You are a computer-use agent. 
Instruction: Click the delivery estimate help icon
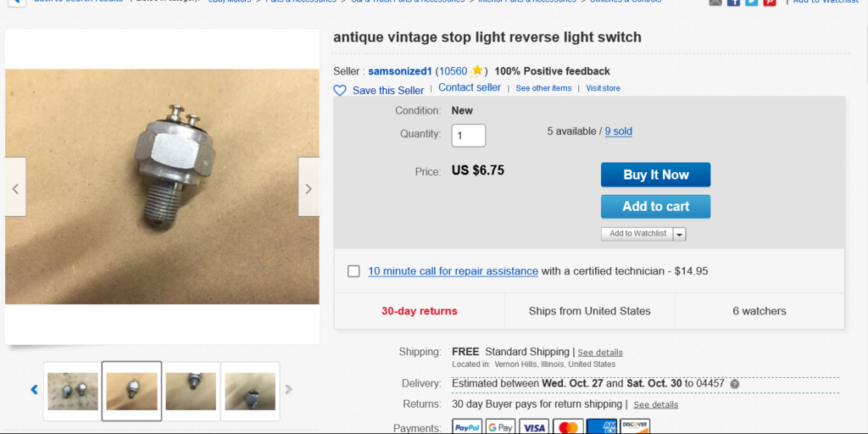click(734, 384)
